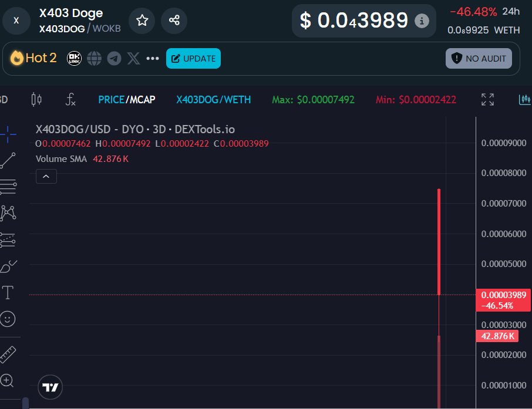
Task: Open the candle chart style selector
Action: pos(36,99)
